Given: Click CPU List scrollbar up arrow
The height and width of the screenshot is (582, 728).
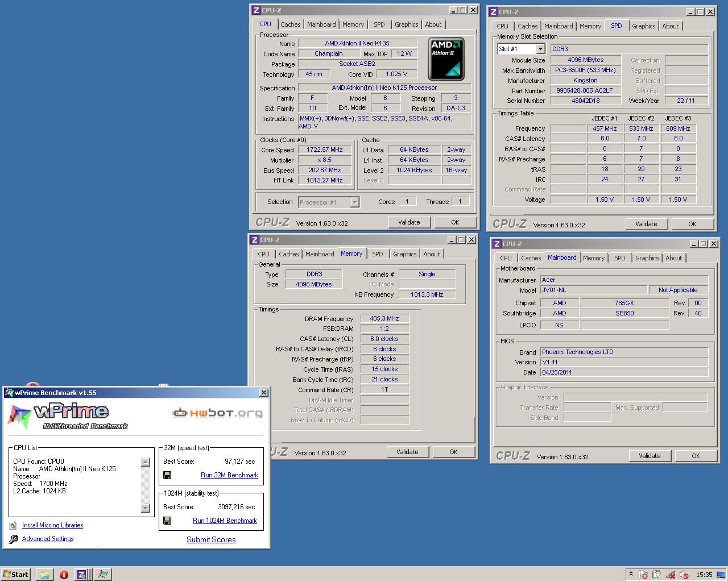Looking at the screenshot, I should pos(146,462).
